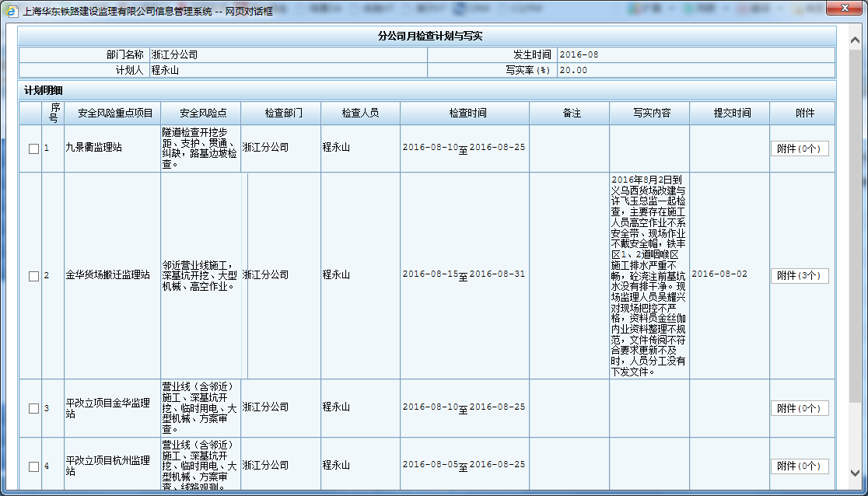Click 附件(0个) for 平改立项目杭州监理站 row

[799, 466]
